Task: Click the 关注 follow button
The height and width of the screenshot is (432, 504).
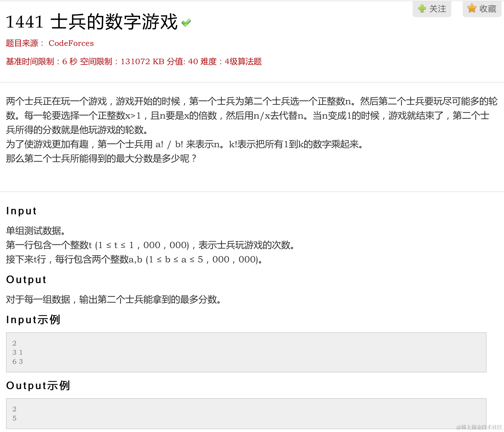Action: [x=432, y=9]
